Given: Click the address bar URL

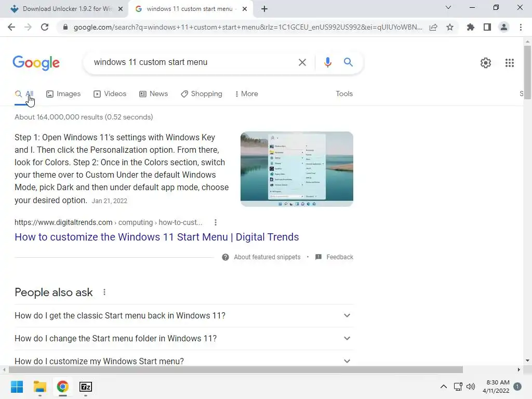Looking at the screenshot, I should coord(248,27).
